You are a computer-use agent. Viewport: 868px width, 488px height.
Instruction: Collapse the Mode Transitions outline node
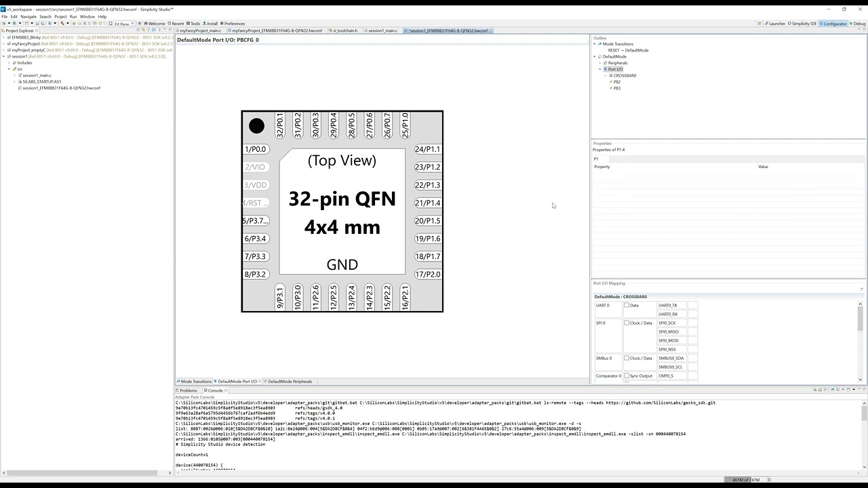[595, 44]
